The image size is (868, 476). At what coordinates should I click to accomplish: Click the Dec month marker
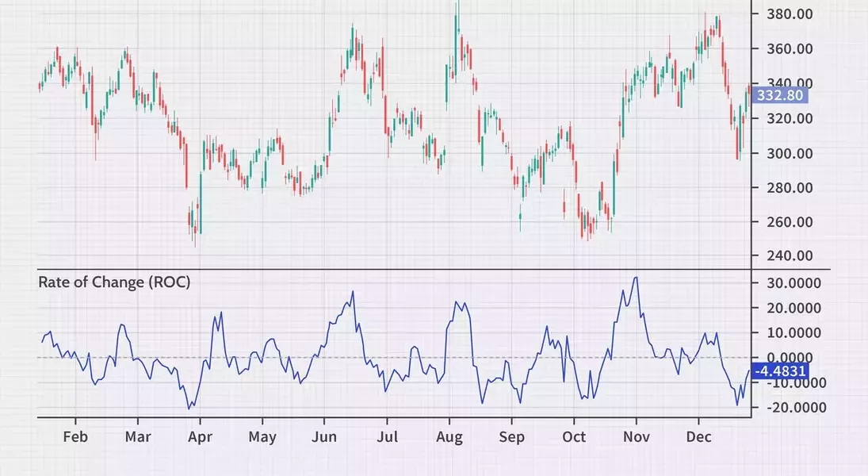click(698, 436)
